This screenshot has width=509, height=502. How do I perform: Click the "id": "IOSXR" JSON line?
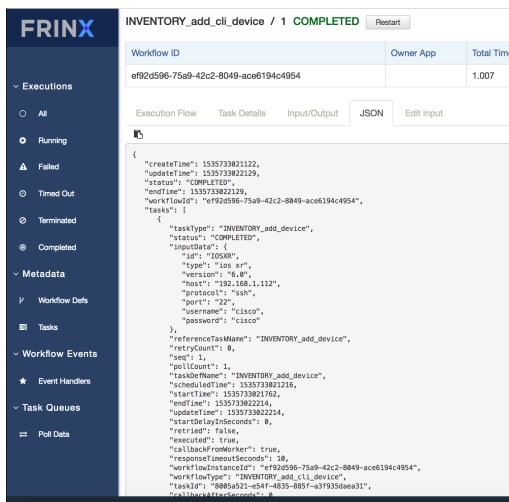(x=210, y=256)
